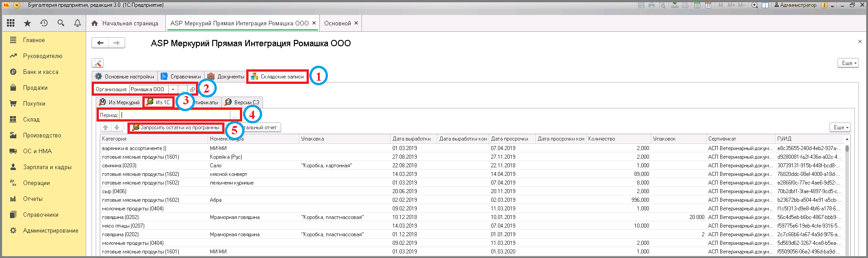Open the upper Еще dropdown menu
Image resolution: width=868 pixels, height=258 pixels.
(848, 63)
